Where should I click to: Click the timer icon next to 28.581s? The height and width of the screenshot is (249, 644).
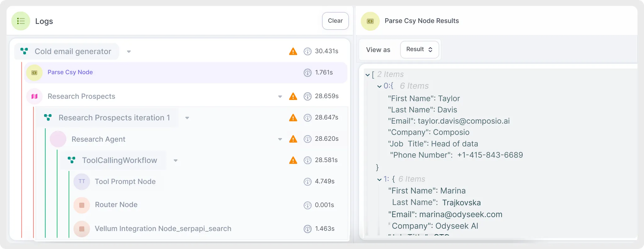tap(308, 160)
